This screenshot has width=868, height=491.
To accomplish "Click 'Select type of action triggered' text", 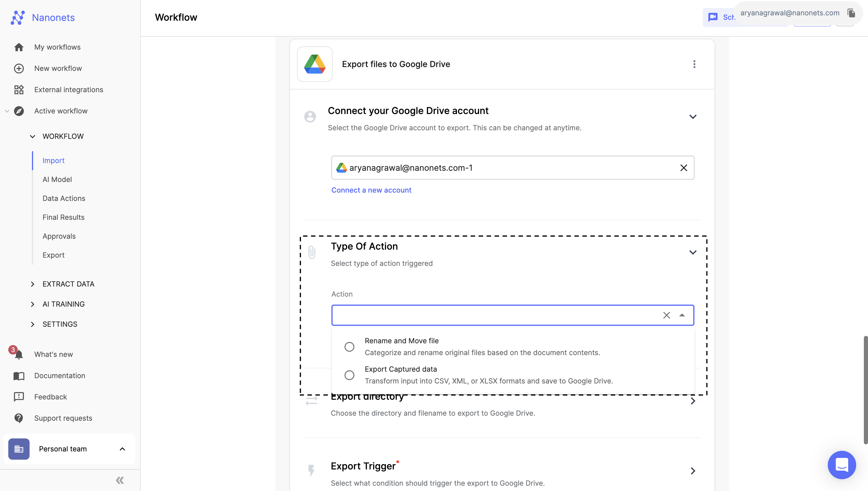I will [382, 263].
